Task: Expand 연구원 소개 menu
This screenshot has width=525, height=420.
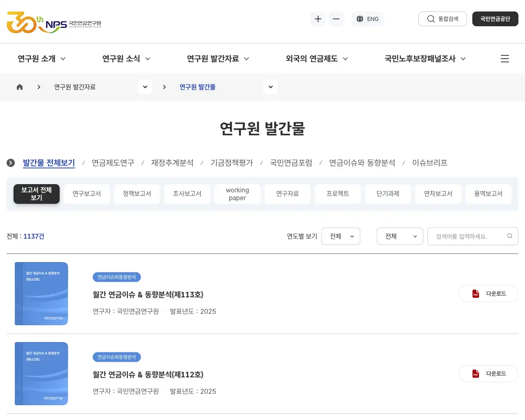Action: 41,59
